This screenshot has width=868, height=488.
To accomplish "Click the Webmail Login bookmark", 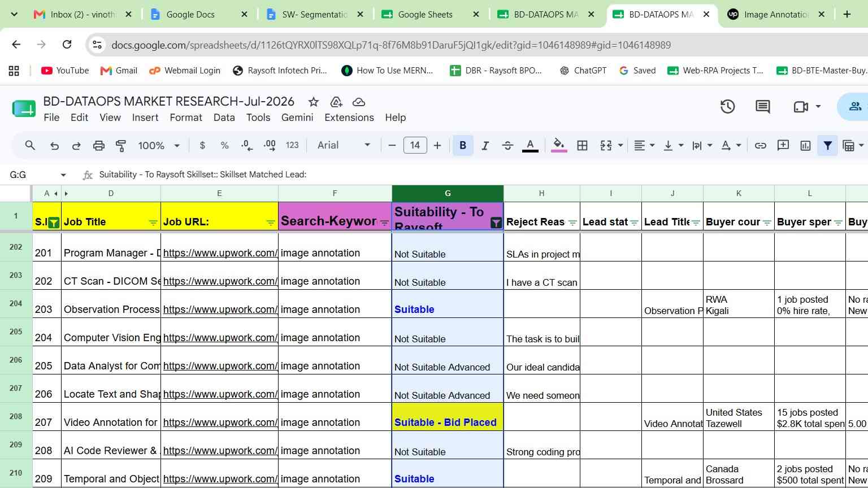I will [185, 71].
